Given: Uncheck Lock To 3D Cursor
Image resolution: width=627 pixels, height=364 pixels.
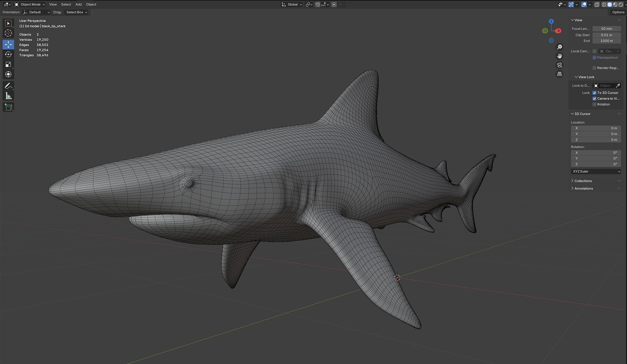Looking at the screenshot, I should [594, 93].
